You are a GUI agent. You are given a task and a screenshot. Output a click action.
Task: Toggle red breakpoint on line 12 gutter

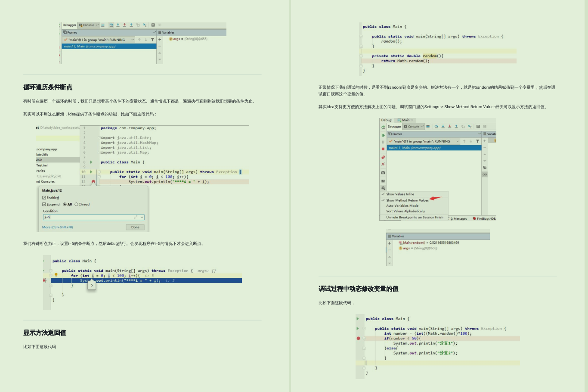93,182
